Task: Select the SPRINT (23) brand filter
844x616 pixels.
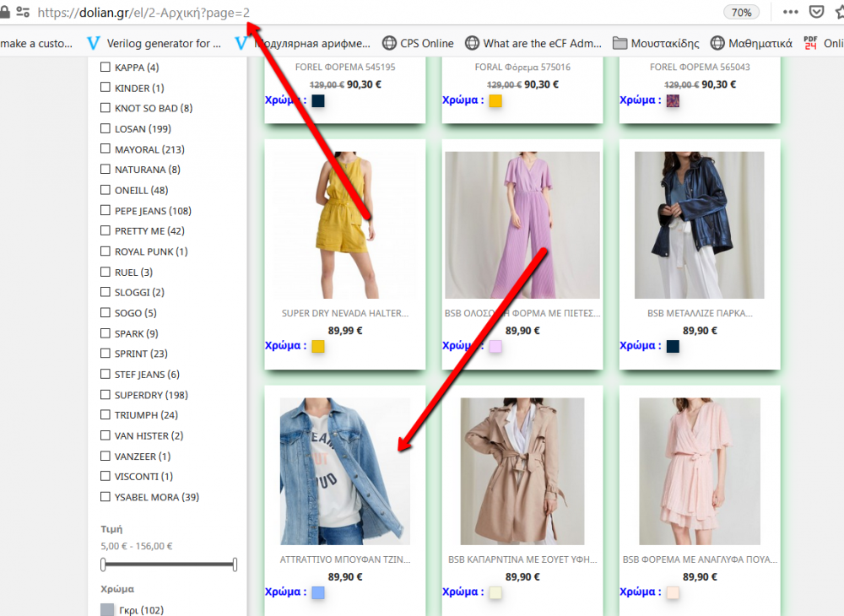Action: (x=105, y=353)
